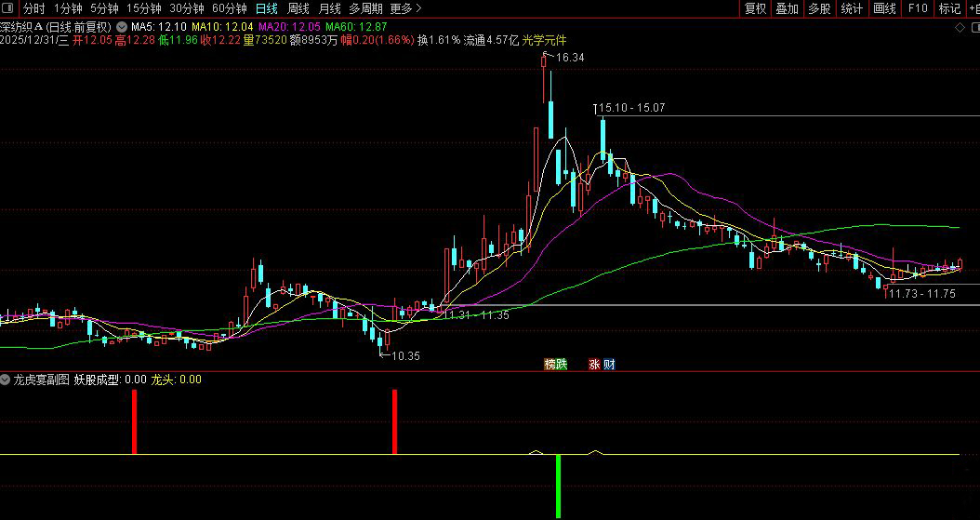
Task: Click the 量73520 volume value
Action: pyautogui.click(x=265, y=40)
